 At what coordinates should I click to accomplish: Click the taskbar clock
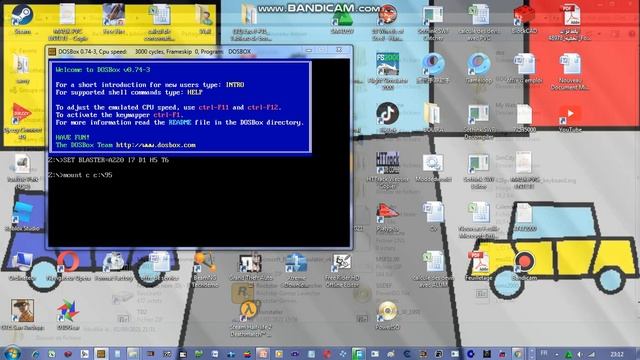click(617, 354)
